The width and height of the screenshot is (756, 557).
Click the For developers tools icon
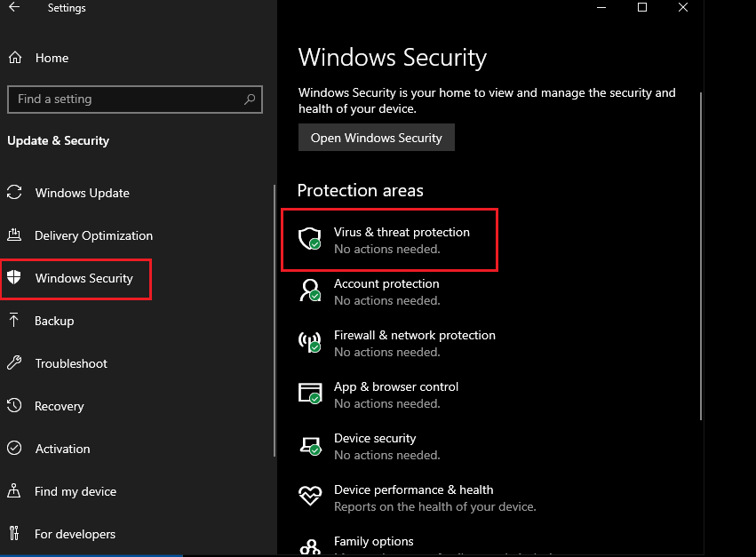click(14, 533)
